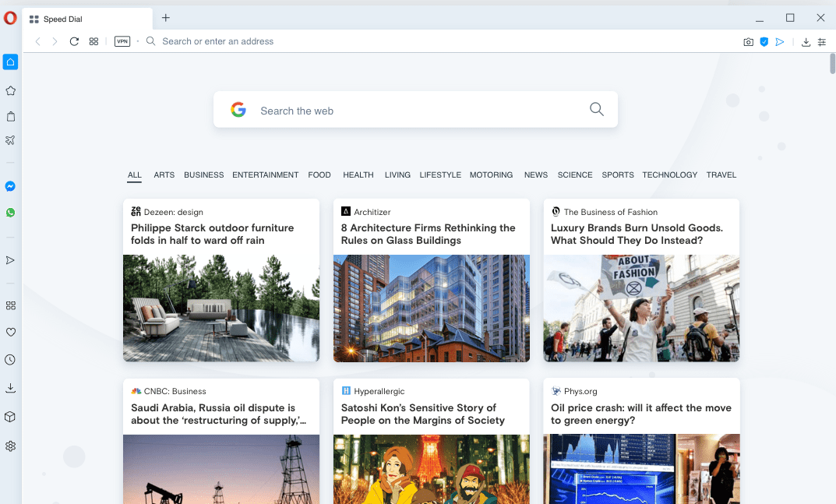This screenshot has width=836, height=504.
Task: Select the ARTS news category
Action: tap(164, 175)
